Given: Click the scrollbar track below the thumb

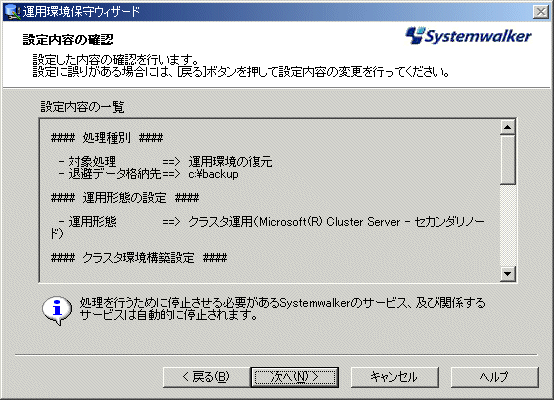Looking at the screenshot, I should pyautogui.click(x=508, y=225).
